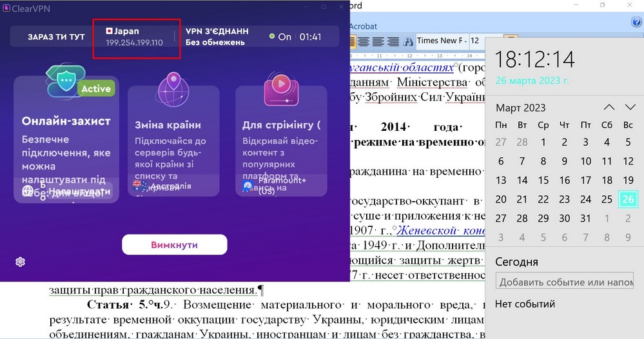Open the Times New Roman font dropdown
Image resolution: width=644 pixels, height=339 pixels.
click(442, 41)
